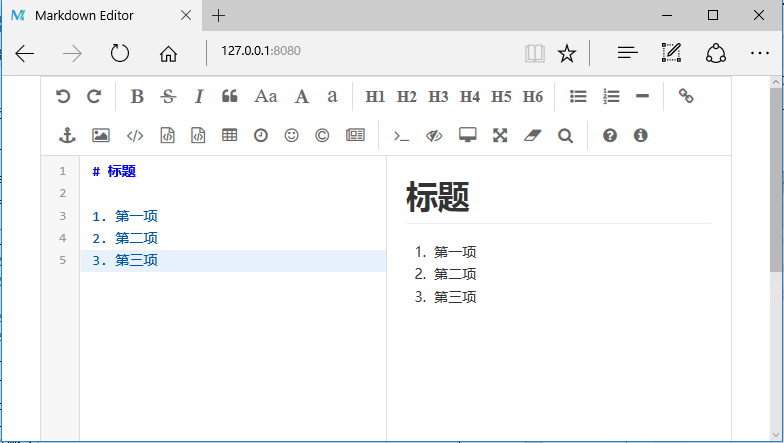
Task: Open a new browser tab
Action: [219, 15]
